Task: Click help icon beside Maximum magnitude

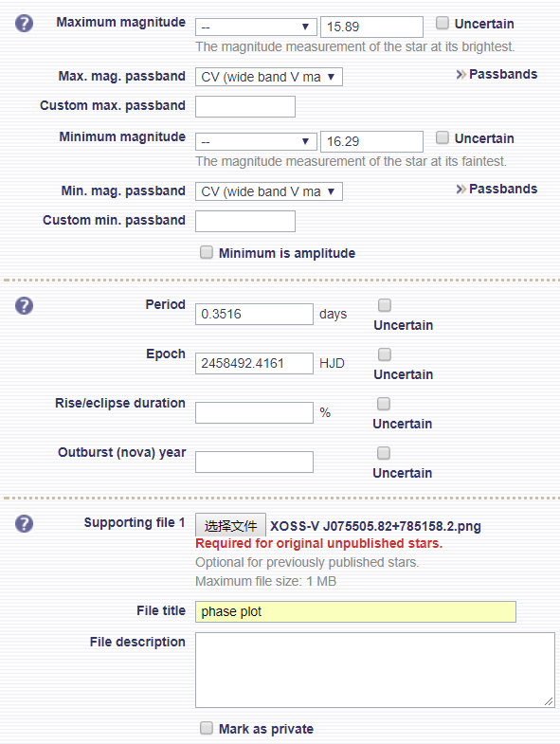Action: (x=24, y=23)
